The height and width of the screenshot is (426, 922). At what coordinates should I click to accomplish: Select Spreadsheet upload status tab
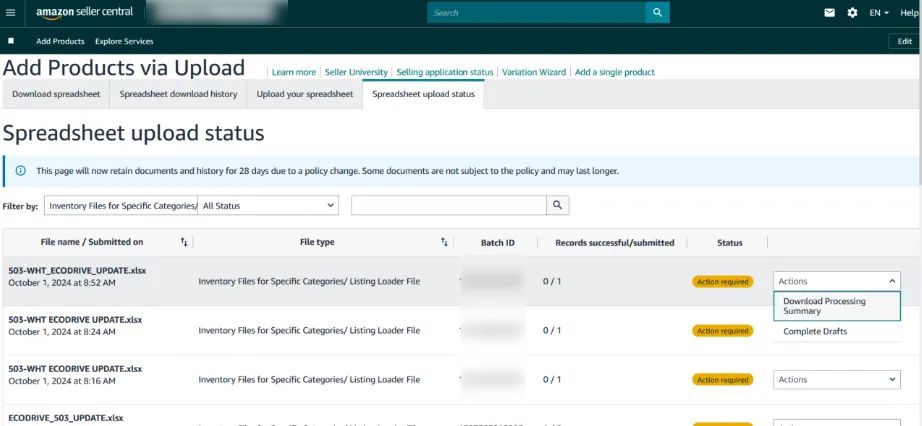tap(423, 94)
